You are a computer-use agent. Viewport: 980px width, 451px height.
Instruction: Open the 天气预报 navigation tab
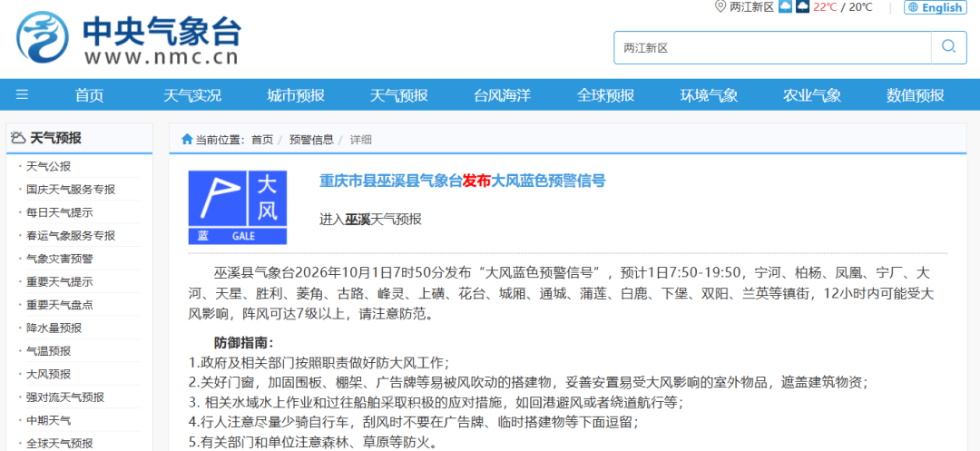coord(398,95)
